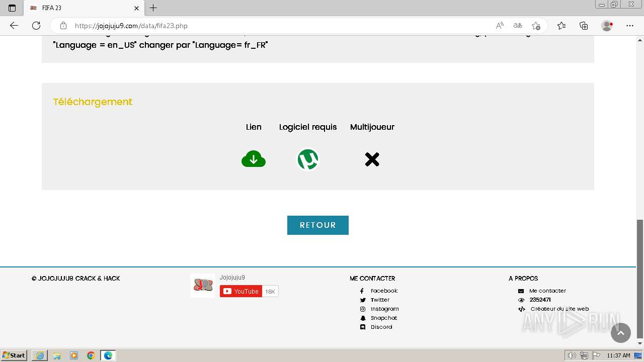Viewport: 644px width, 362px height.
Task: Close the FIFA 23 tab
Action: coord(136,8)
